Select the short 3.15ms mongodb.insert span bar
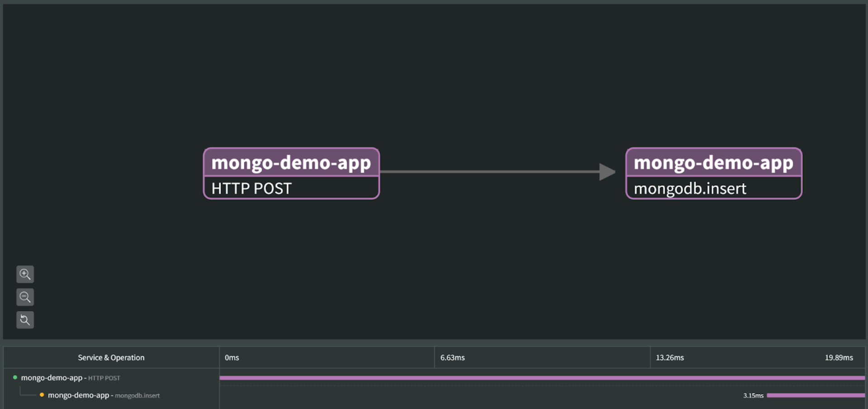 pyautogui.click(x=816, y=395)
